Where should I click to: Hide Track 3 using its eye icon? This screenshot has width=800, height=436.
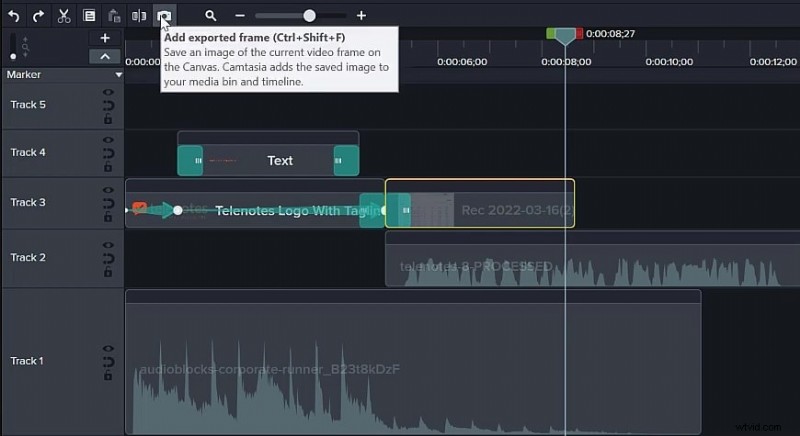pos(108,190)
